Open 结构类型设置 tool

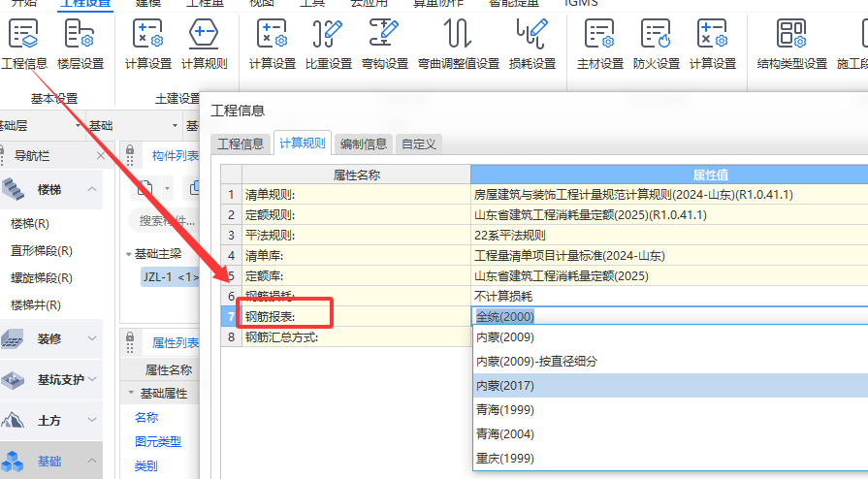pos(791,45)
